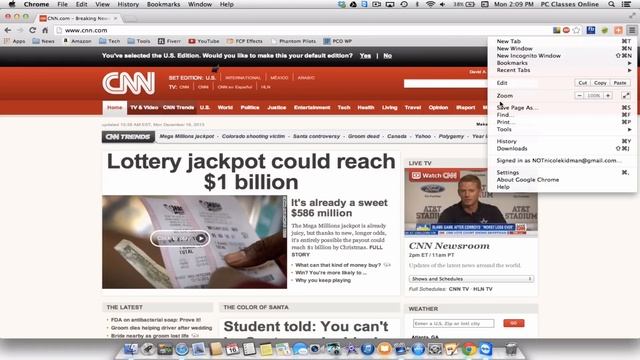Close the open Chrome hamburger menu button
This screenshot has height=360, width=640.
pos(631,30)
